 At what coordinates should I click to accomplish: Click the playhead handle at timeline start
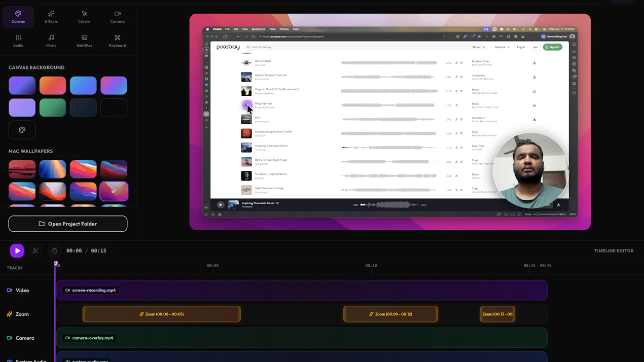point(56,263)
